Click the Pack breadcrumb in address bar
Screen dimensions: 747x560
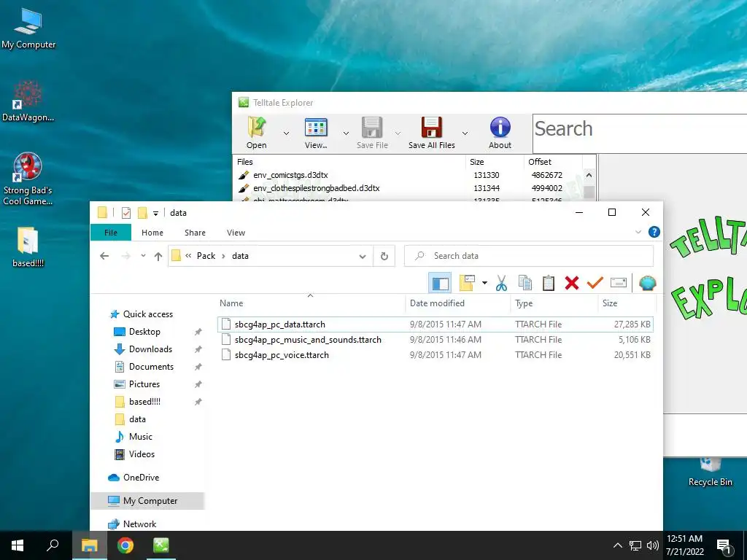click(206, 256)
